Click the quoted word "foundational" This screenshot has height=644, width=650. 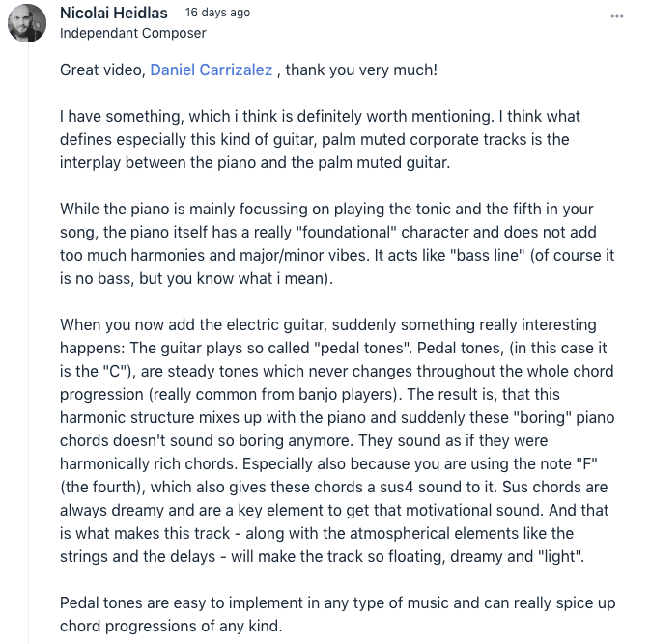point(346,232)
